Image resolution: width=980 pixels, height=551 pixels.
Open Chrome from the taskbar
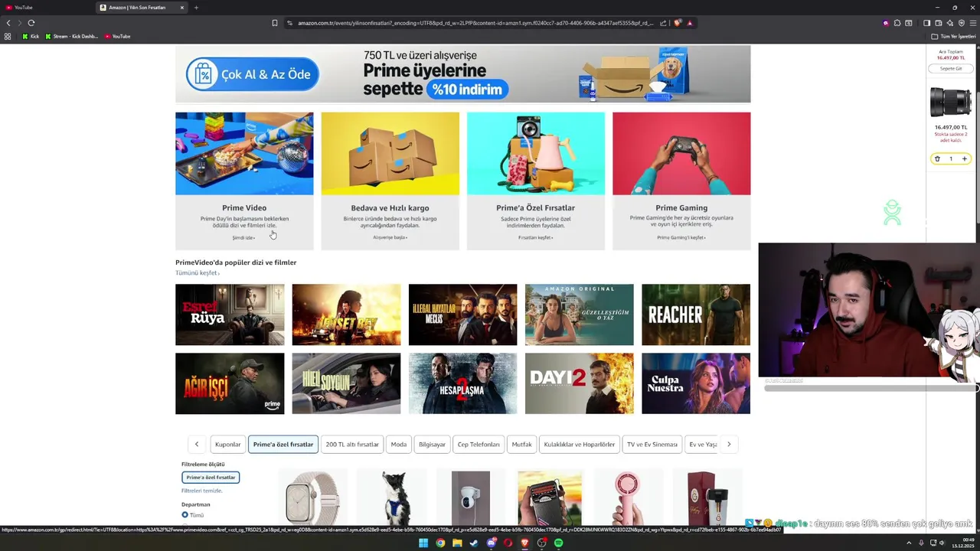(x=440, y=543)
